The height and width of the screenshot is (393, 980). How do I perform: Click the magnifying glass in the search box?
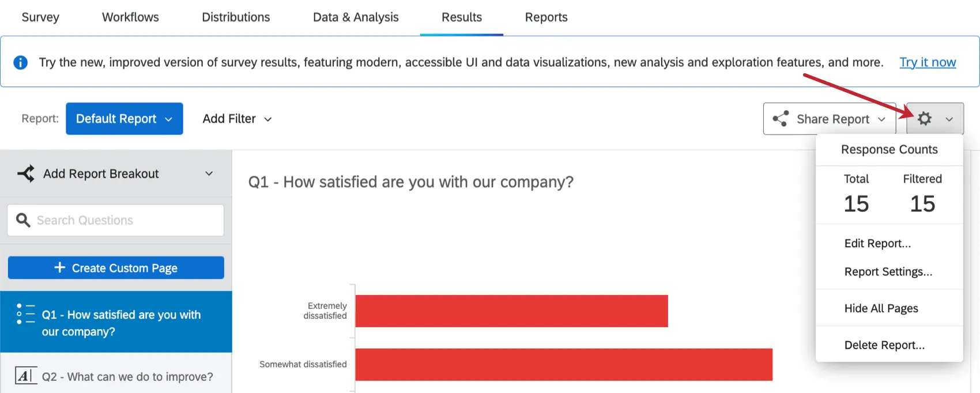coord(22,220)
